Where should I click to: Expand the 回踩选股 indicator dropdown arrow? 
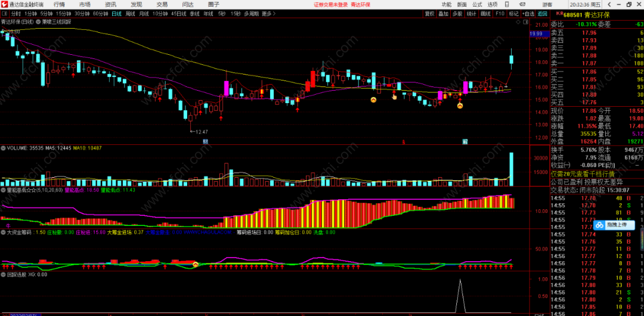[x=4, y=274]
